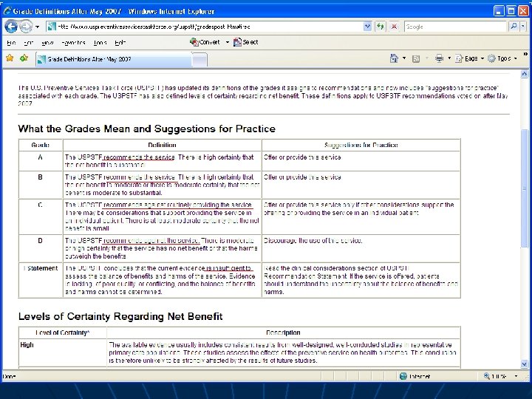Click the vertical scrollbar thumb

coord(525,188)
